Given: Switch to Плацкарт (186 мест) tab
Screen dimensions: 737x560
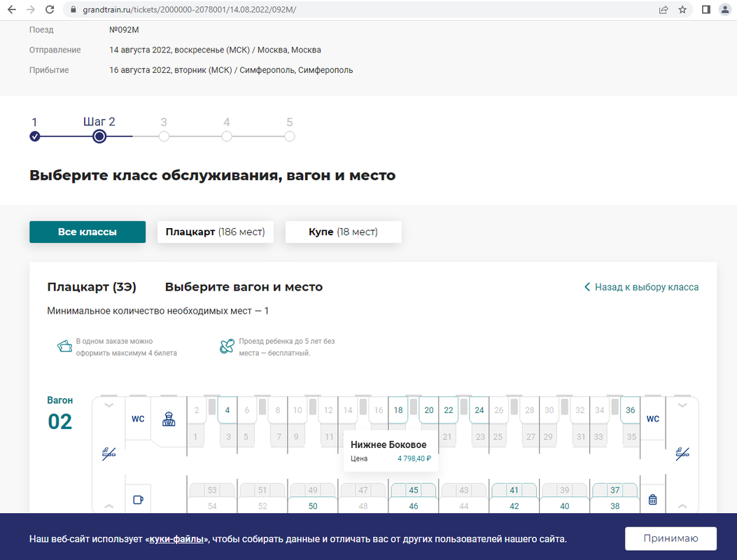Looking at the screenshot, I should coord(216,232).
